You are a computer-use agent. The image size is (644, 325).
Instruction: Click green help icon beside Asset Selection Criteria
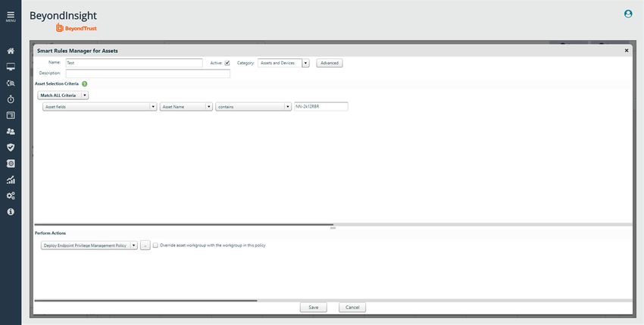pos(85,84)
